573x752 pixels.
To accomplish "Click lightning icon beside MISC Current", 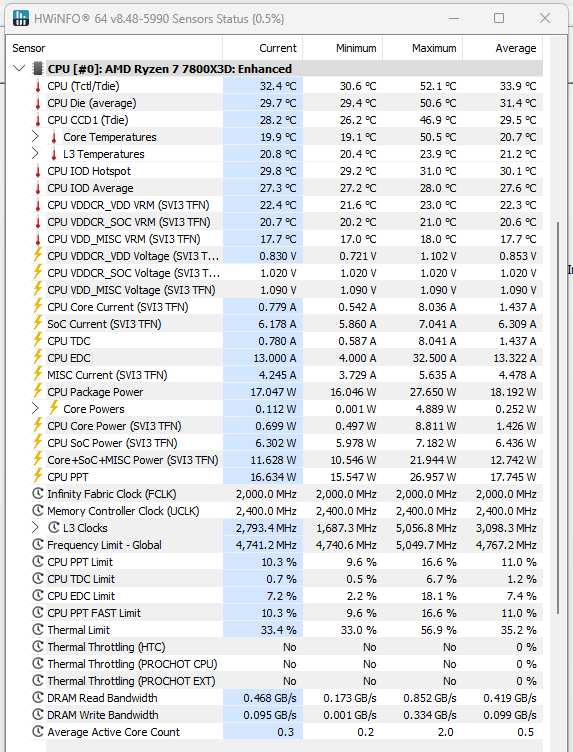I will click(x=38, y=374).
